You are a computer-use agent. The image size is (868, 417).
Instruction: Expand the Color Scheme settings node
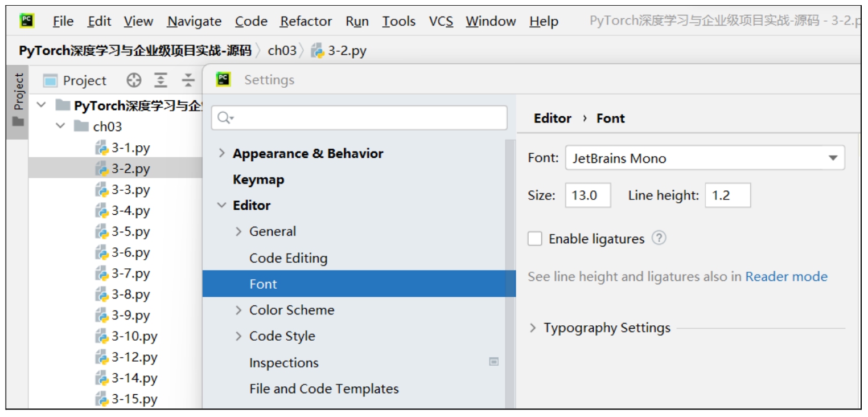point(238,310)
